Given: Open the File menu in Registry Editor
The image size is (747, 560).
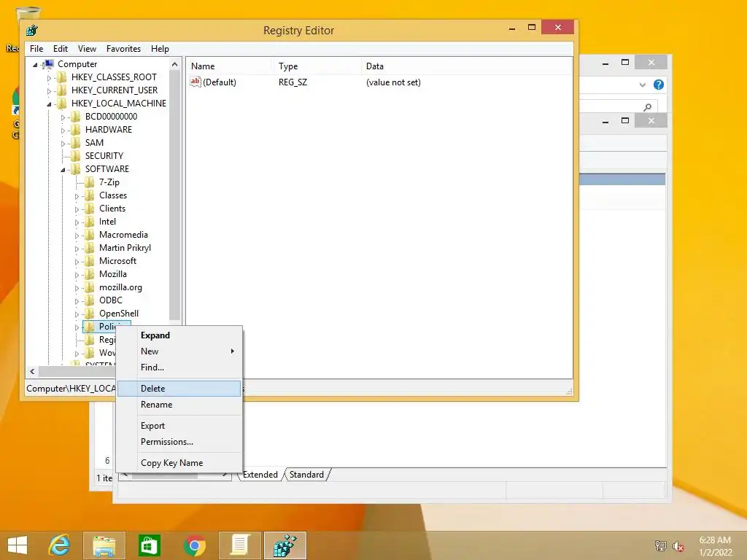Looking at the screenshot, I should point(36,49).
